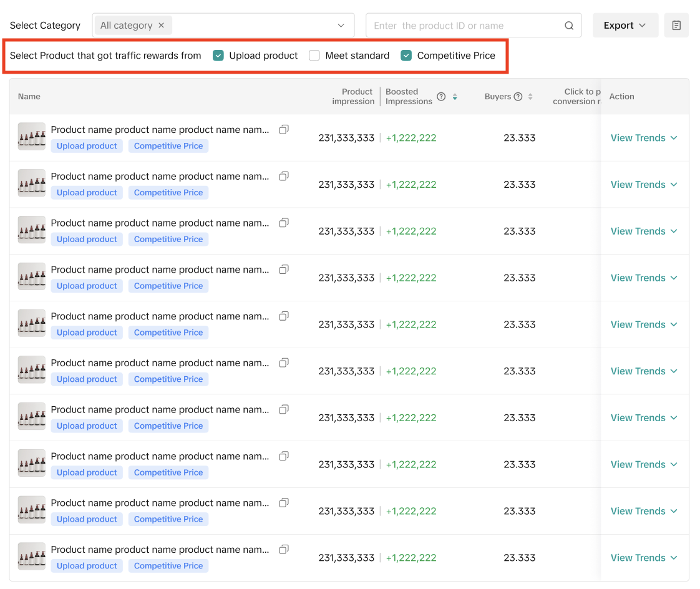Click Competitive Price tag in third row
700x589 pixels.
click(168, 240)
